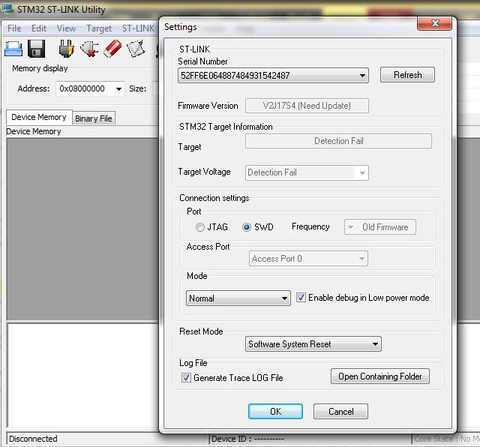Click the Connect to target plug icon
Image resolution: width=480 pixels, height=447 pixels.
tap(66, 49)
